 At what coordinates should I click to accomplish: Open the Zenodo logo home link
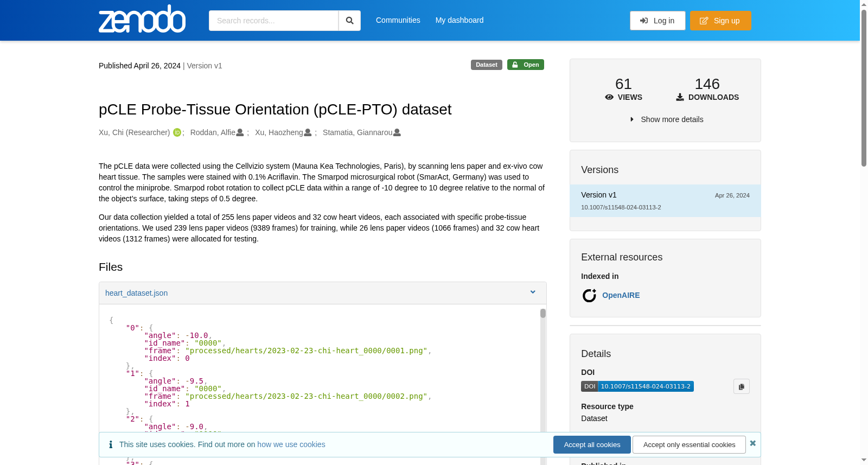pos(142,19)
